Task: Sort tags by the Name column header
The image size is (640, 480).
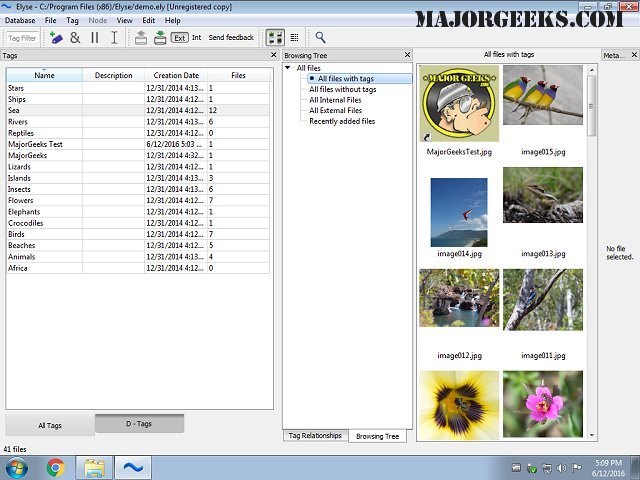Action: click(x=44, y=75)
